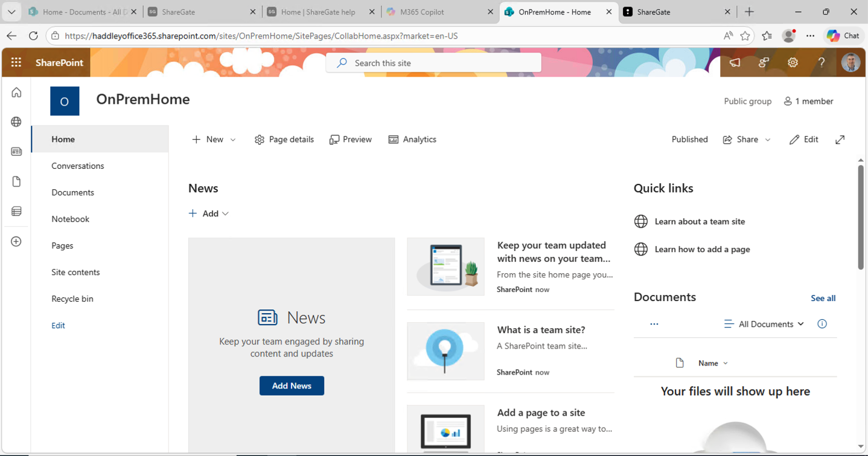Image resolution: width=868 pixels, height=456 pixels.
Task: Select Documents in site navigation
Action: 72,192
